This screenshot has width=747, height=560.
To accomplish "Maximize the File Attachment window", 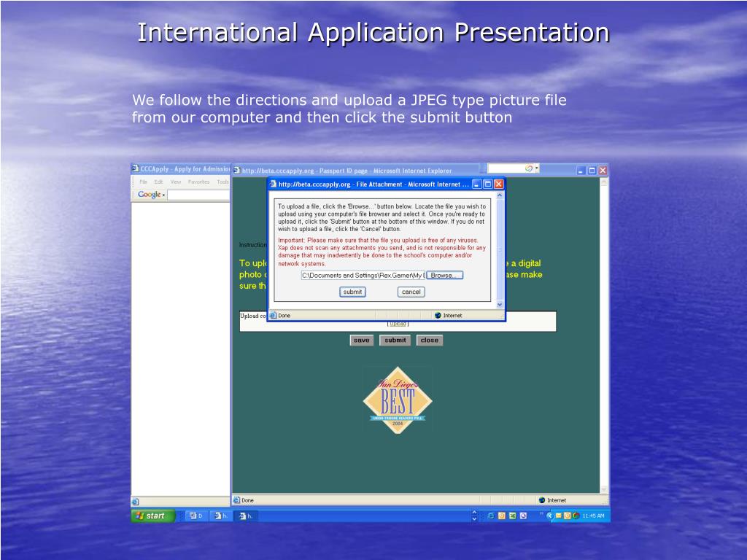I will coord(488,184).
